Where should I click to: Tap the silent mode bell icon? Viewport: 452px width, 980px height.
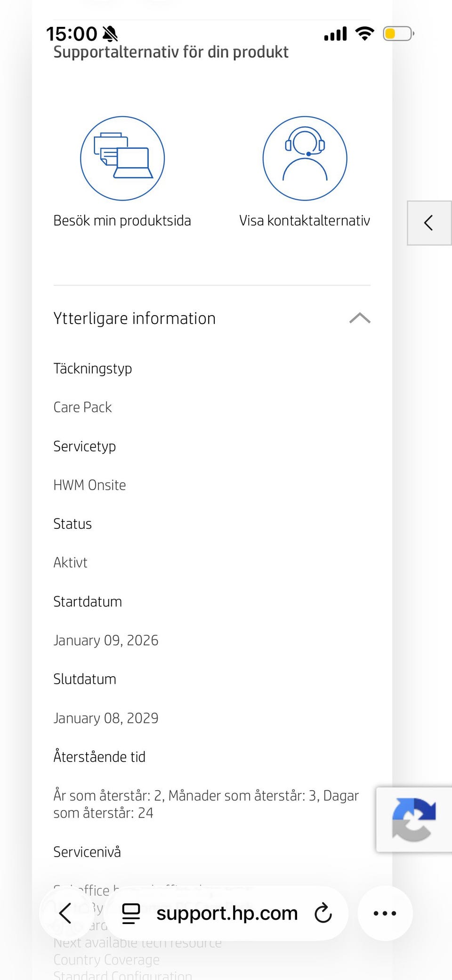110,34
